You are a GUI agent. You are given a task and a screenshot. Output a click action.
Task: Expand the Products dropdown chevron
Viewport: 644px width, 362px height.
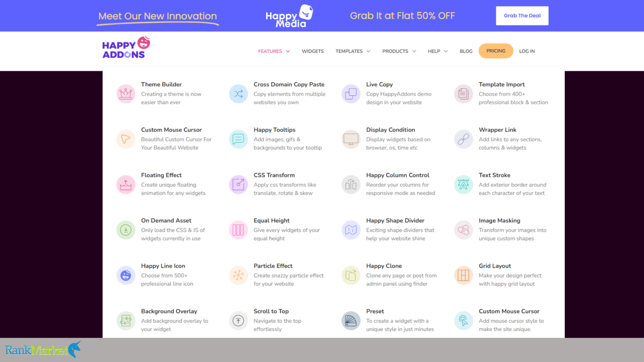414,51
